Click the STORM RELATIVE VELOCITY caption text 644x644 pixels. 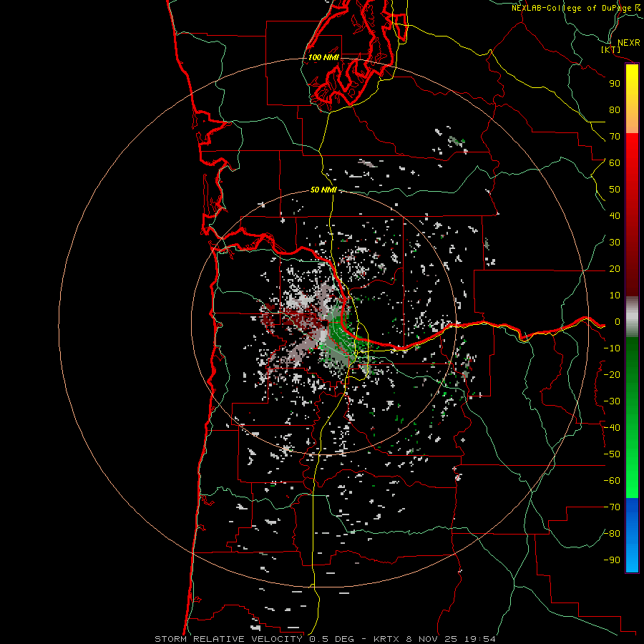click(228, 639)
